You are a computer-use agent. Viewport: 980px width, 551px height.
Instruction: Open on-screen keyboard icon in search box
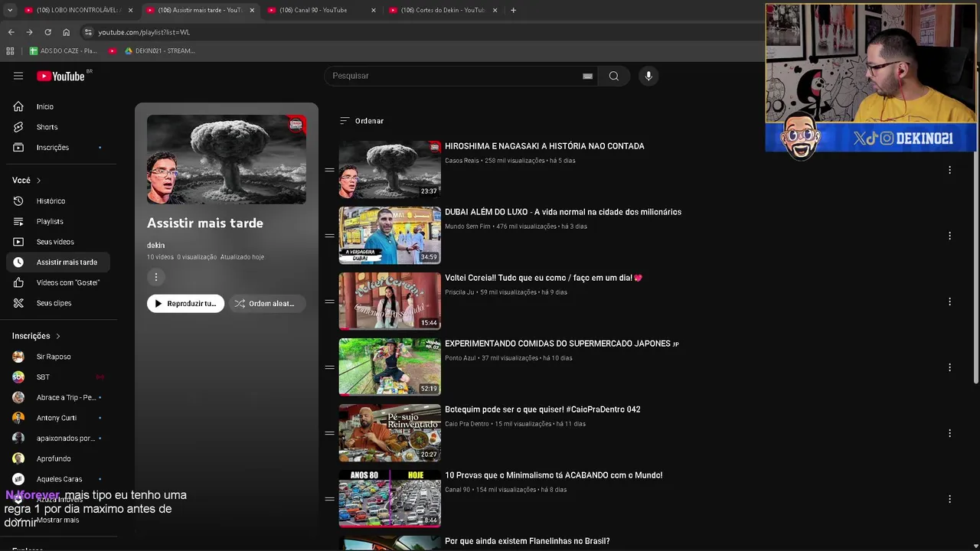(x=587, y=76)
